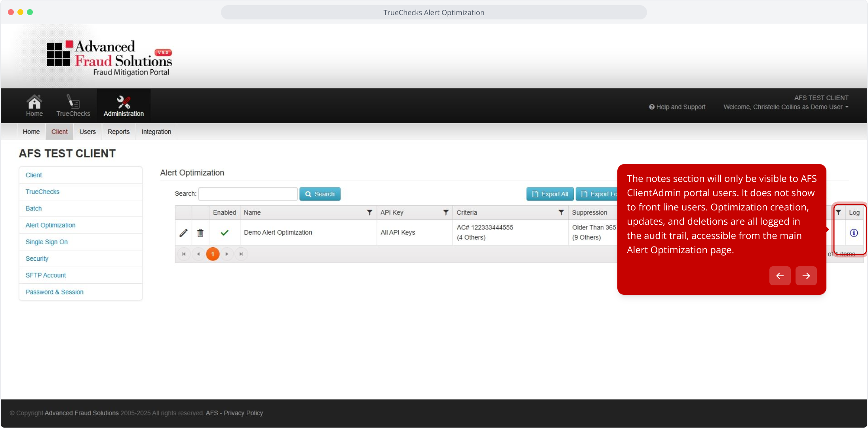Click the back arrow in the red tooltip
868x428 pixels.
[x=780, y=276]
